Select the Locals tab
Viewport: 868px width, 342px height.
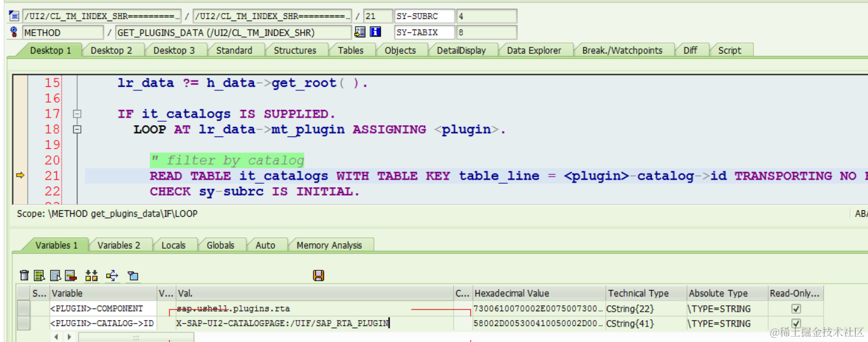(174, 245)
